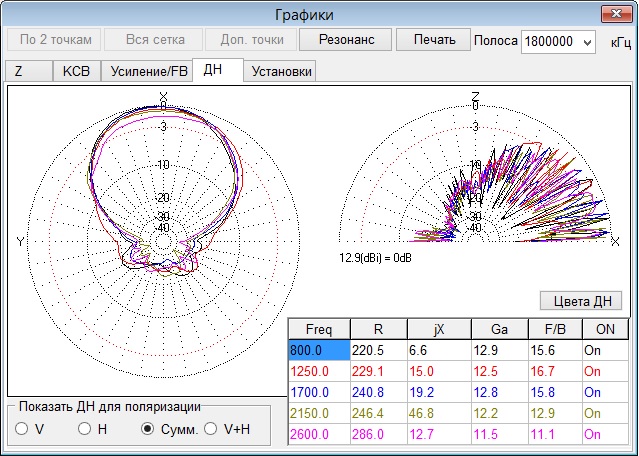The height and width of the screenshot is (456, 639).
Task: Click the F/B column header
Action: coord(553,330)
